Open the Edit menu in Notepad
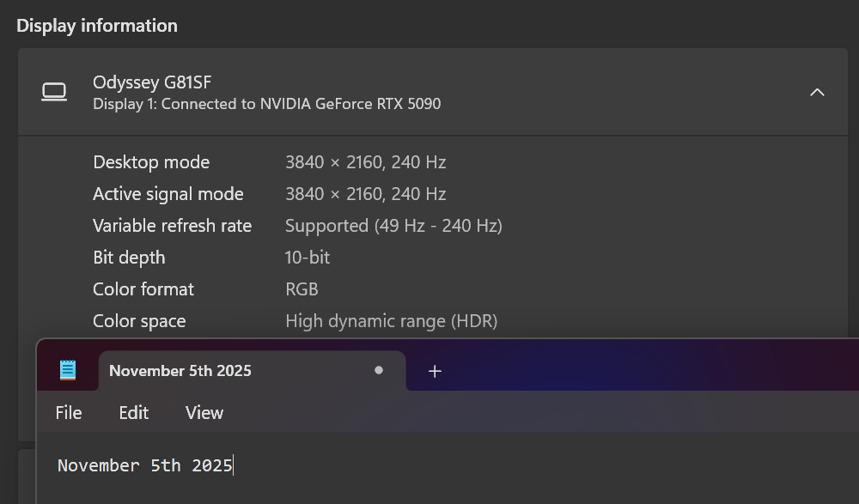 click(x=134, y=412)
